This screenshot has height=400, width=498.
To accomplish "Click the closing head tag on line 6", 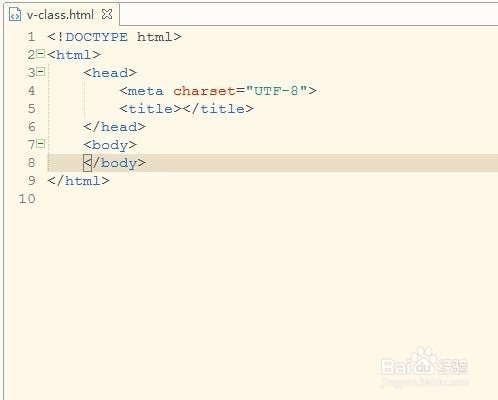I will 114,127.
